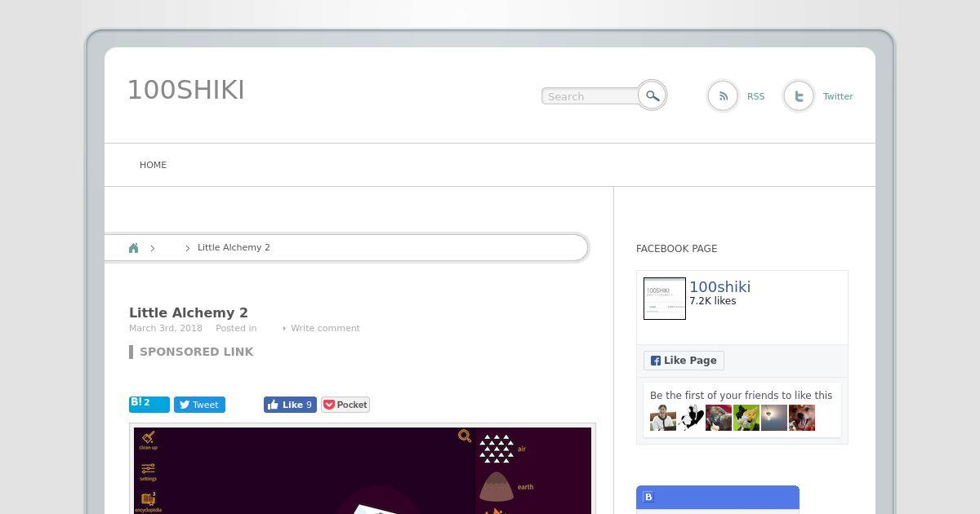Click the Hatena bookmark B! button
980x514 pixels.
(x=149, y=404)
